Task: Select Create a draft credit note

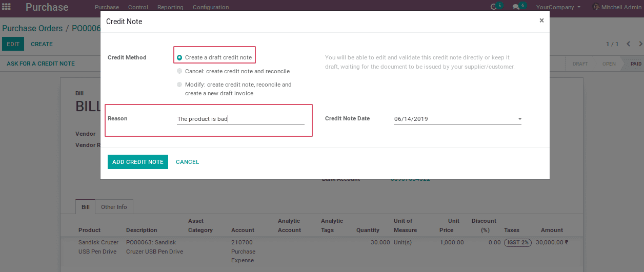Action: tap(179, 58)
